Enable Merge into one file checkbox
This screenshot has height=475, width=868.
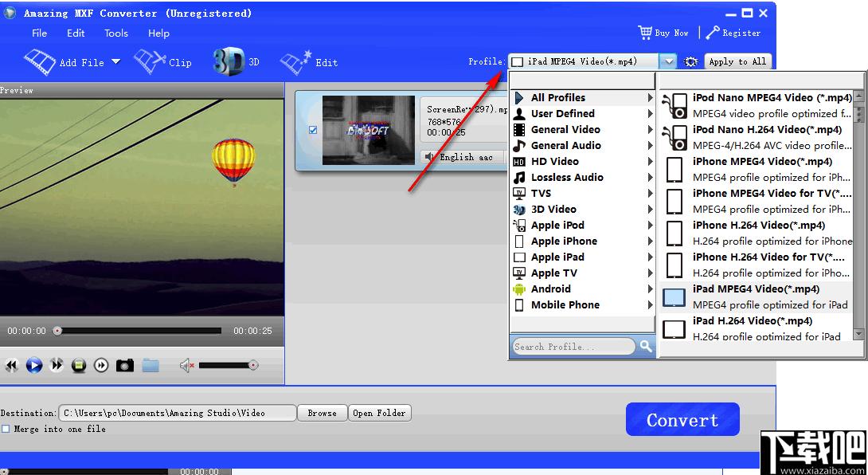[6, 429]
